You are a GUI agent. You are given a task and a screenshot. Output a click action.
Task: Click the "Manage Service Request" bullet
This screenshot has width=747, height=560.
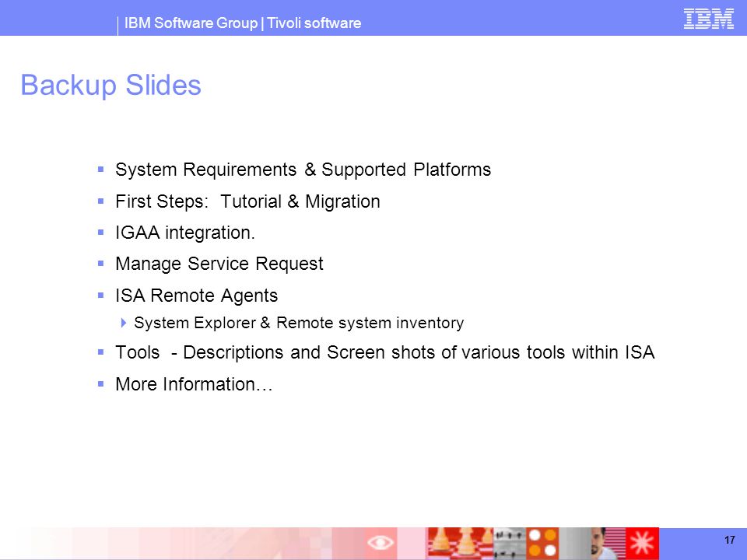pos(219,264)
